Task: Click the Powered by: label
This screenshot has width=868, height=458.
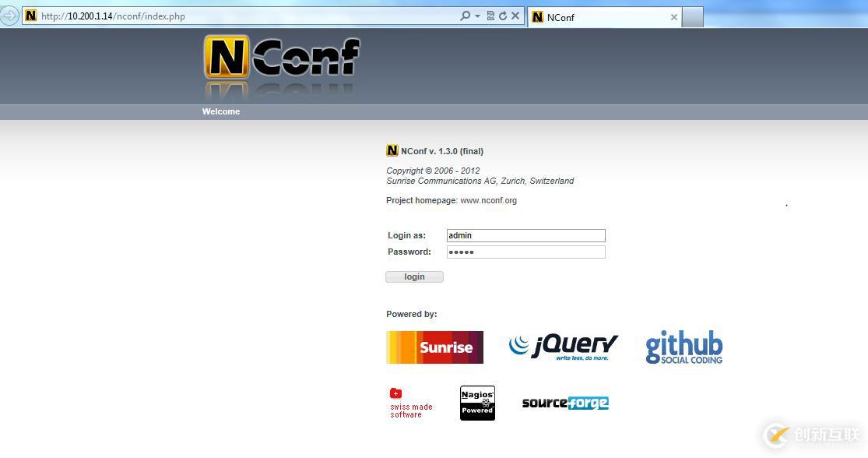Action: [411, 314]
